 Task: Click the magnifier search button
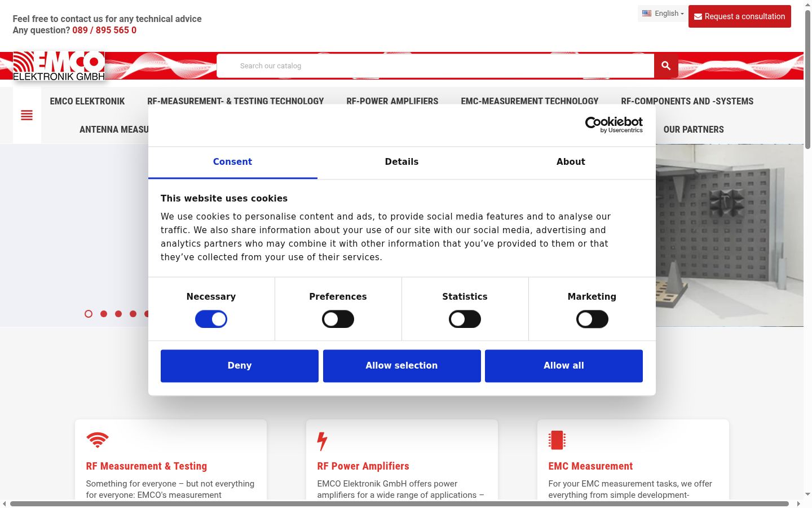click(666, 66)
